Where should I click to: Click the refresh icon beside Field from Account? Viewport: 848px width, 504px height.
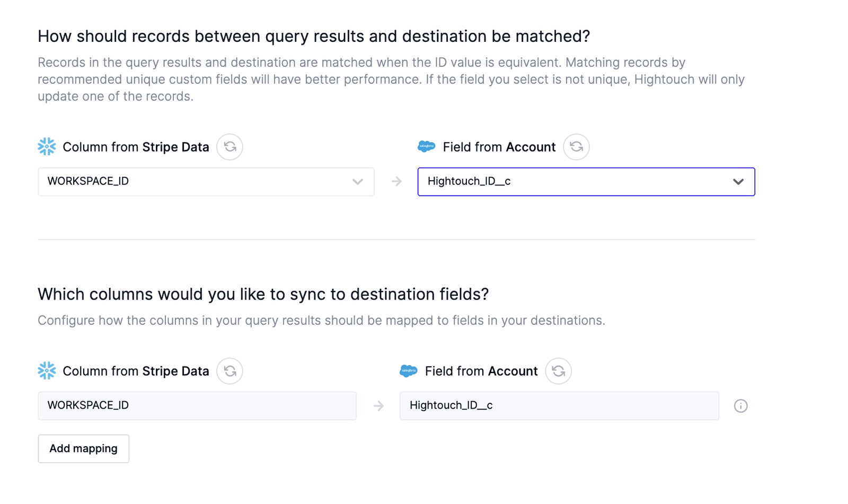(576, 147)
